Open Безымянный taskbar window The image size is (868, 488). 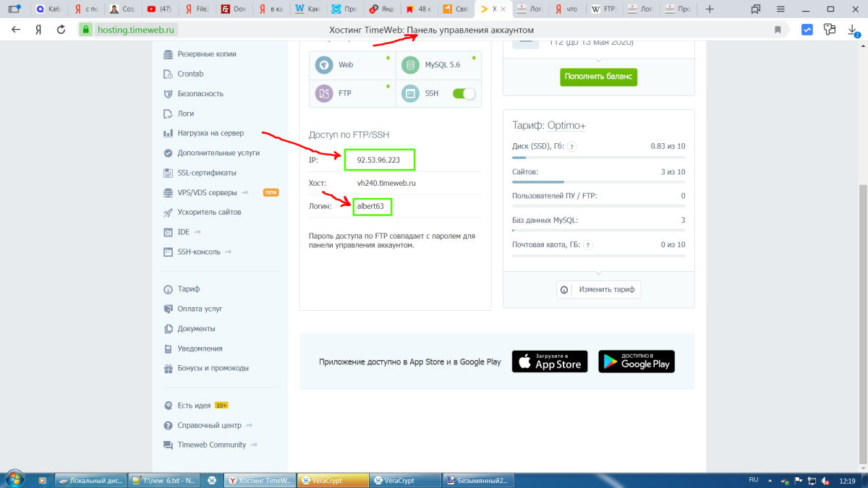(x=477, y=480)
